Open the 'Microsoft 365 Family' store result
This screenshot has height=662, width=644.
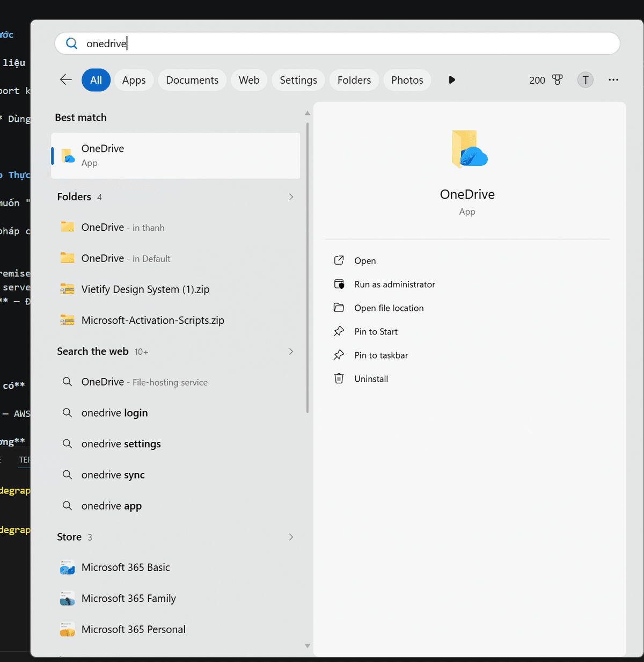(175, 599)
